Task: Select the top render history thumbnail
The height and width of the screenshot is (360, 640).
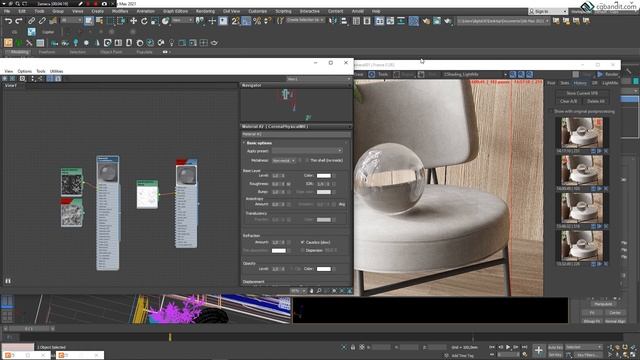Action: coord(582,133)
